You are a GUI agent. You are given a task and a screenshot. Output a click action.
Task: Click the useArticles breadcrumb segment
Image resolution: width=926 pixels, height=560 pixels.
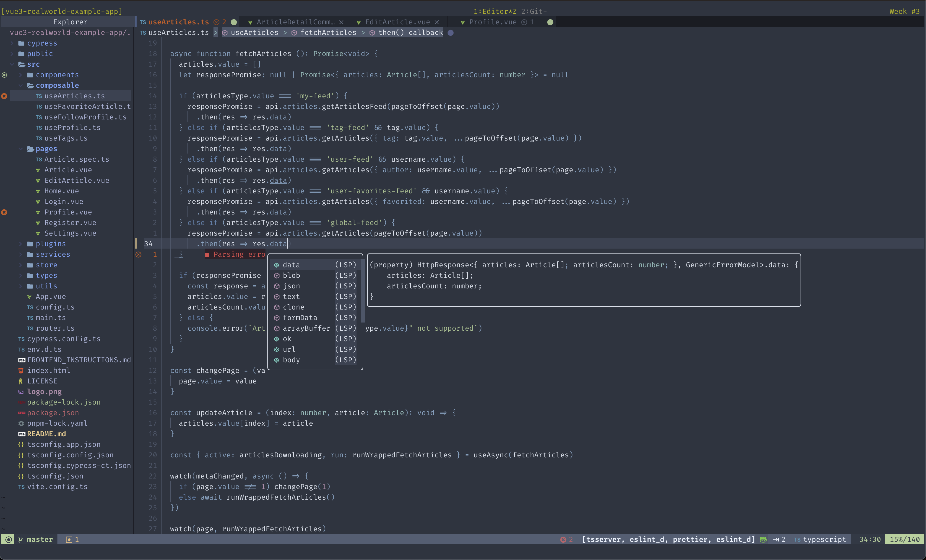pyautogui.click(x=254, y=33)
